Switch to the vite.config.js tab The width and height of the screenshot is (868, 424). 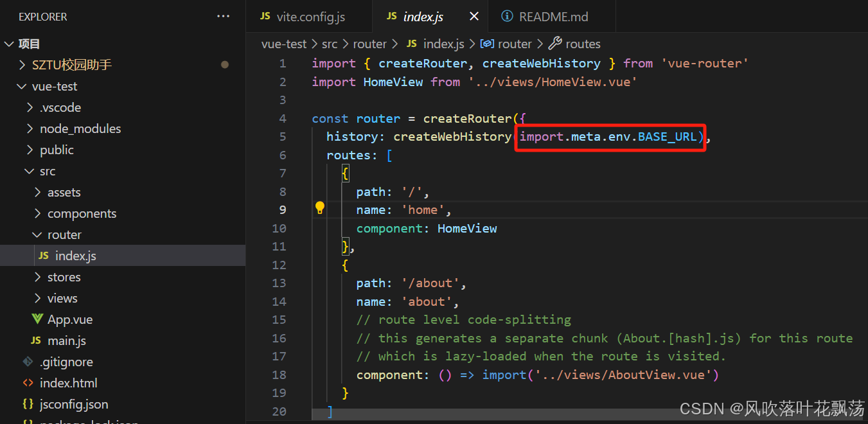(x=309, y=17)
